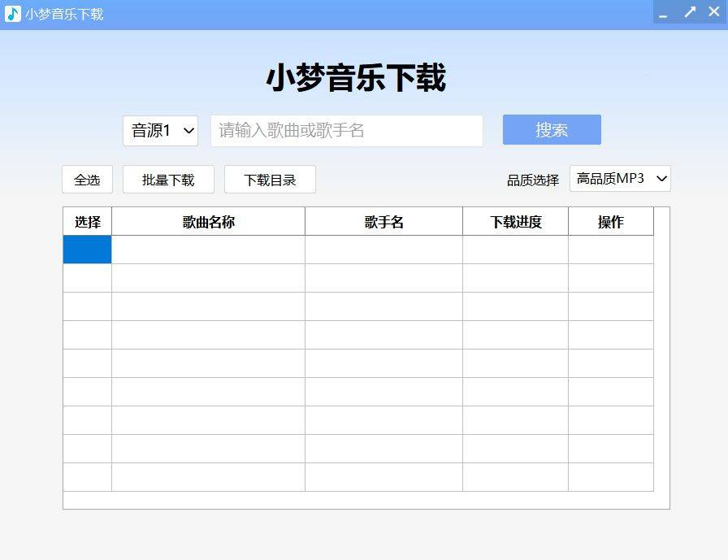This screenshot has height=560, width=728.
Task: Click 全选 to select all songs
Action: [x=86, y=180]
